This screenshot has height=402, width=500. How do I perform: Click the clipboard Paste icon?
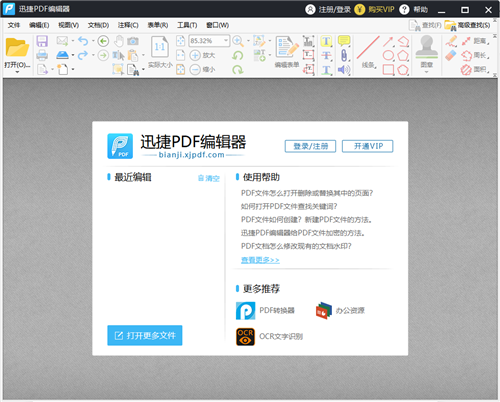tap(133, 55)
